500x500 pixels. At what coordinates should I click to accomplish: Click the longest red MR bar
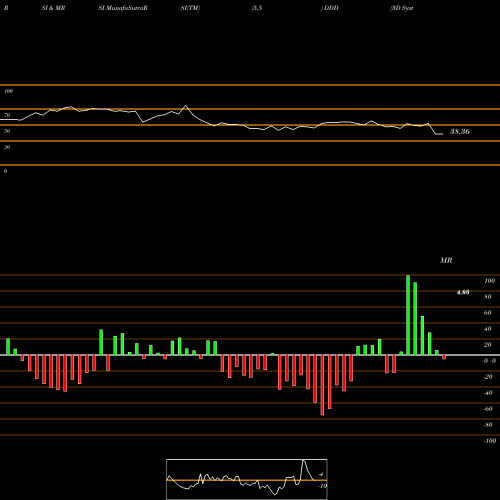coord(322,385)
